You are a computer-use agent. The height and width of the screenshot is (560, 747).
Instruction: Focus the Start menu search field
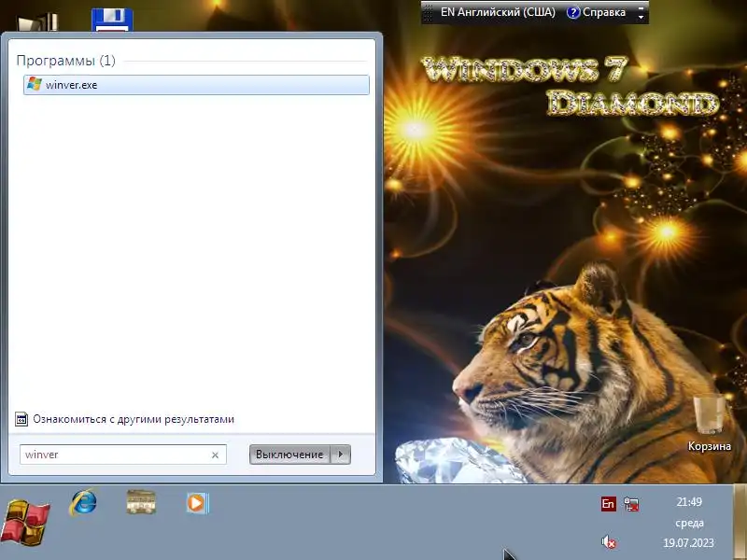pyautogui.click(x=123, y=455)
